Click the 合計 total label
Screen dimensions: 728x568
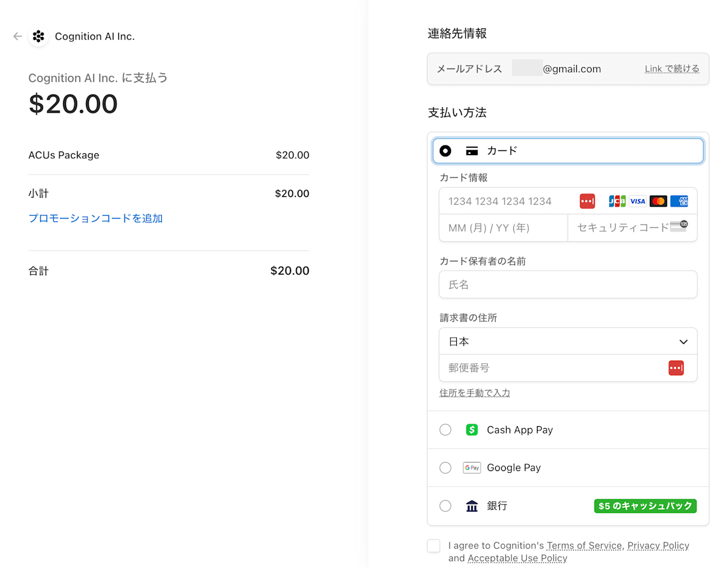pos(38,271)
